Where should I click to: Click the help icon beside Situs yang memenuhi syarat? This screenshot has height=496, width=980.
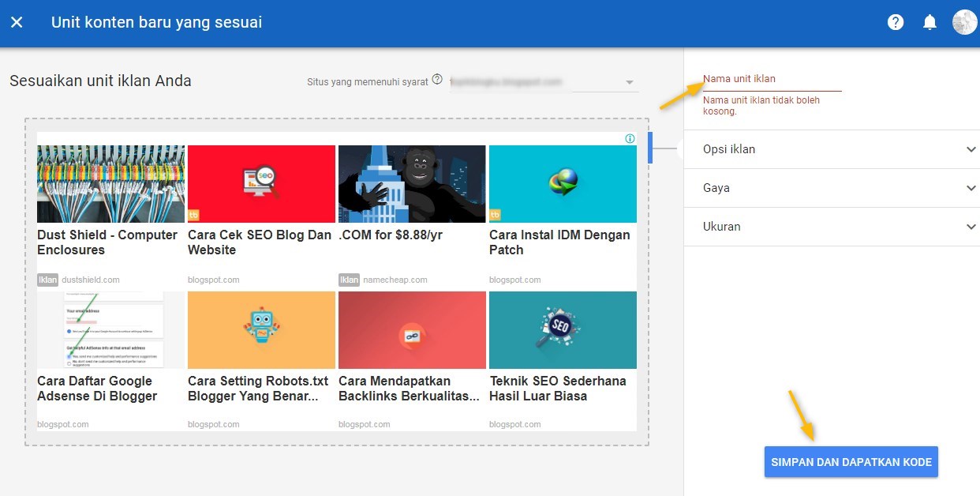[x=437, y=79]
